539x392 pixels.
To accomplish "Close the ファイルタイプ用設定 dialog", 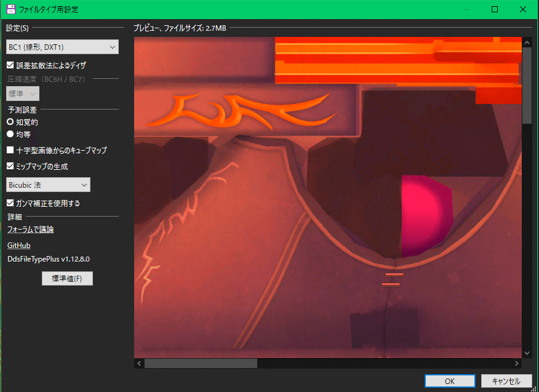I will pyautogui.click(x=523, y=9).
